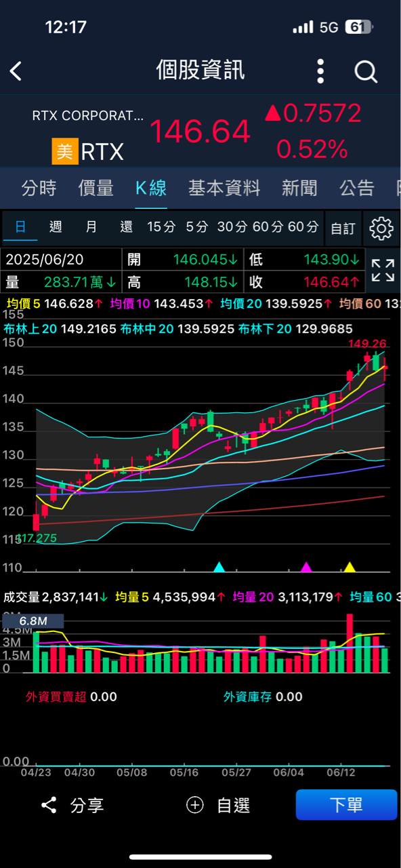Tap the 自訂 custom button
Screen dimensions: 401x868
pos(343,229)
